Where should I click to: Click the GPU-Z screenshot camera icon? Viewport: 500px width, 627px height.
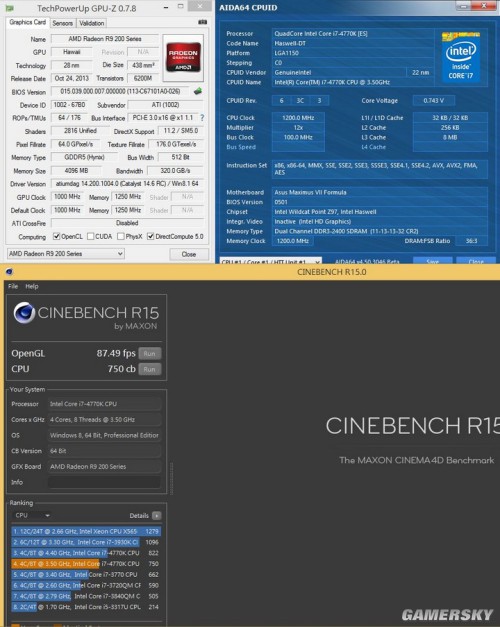tap(202, 22)
